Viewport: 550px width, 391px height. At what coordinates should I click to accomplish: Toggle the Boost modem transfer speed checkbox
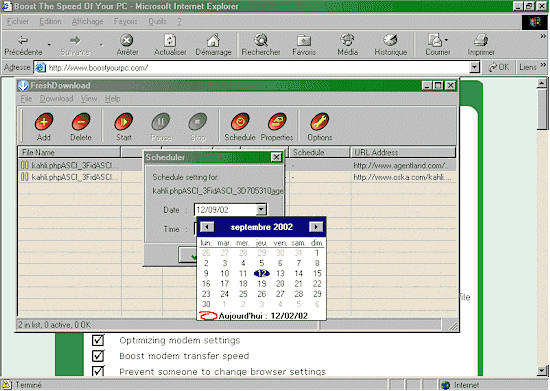98,356
